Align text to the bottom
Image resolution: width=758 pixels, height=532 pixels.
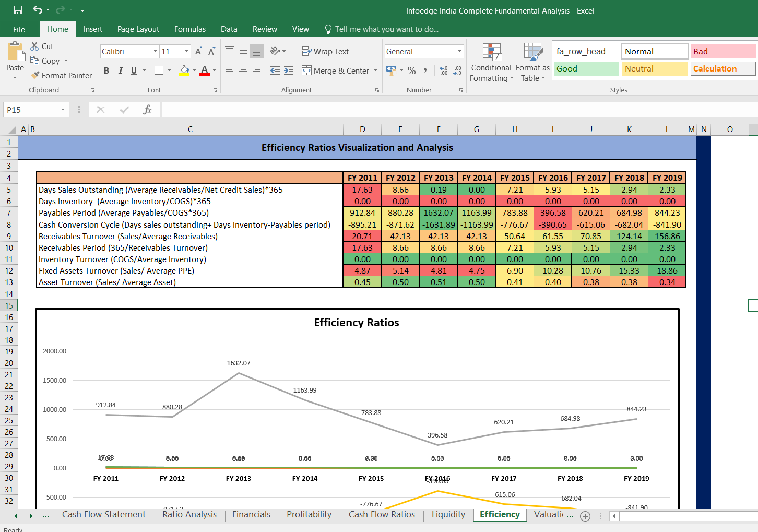tap(257, 51)
